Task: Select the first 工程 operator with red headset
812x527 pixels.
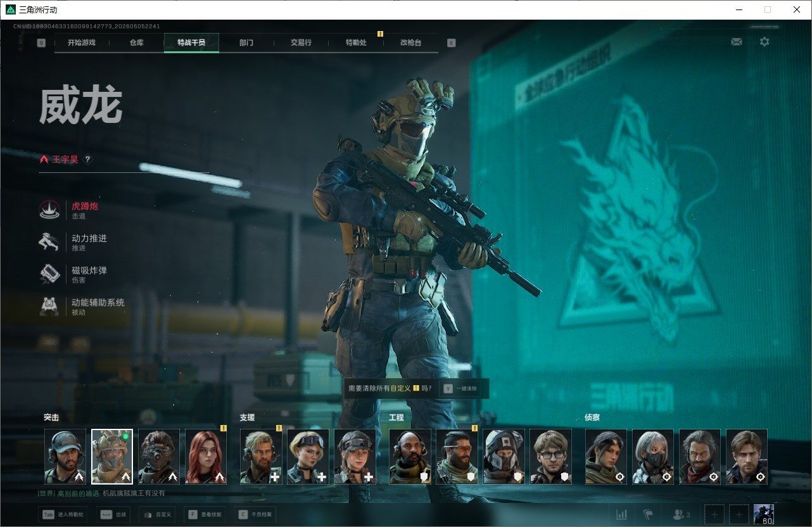Action: 410,457
